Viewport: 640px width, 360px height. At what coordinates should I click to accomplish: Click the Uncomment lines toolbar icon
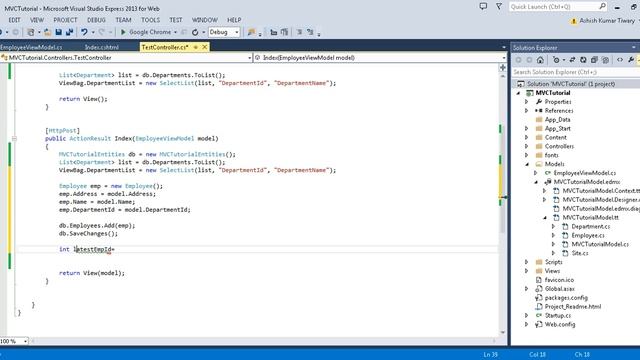coord(310,32)
